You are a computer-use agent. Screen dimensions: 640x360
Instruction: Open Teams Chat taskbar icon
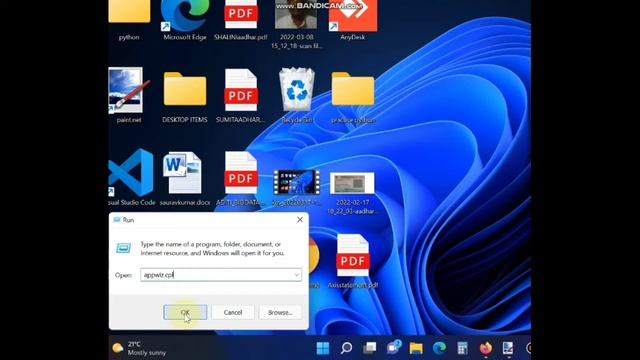393,348
